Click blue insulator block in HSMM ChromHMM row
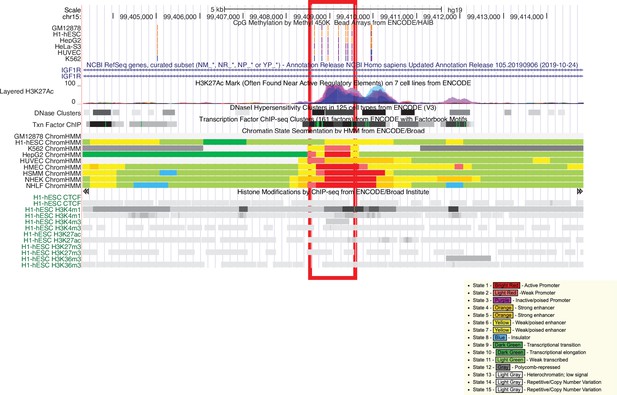The width and height of the screenshot is (617, 395). [168, 173]
